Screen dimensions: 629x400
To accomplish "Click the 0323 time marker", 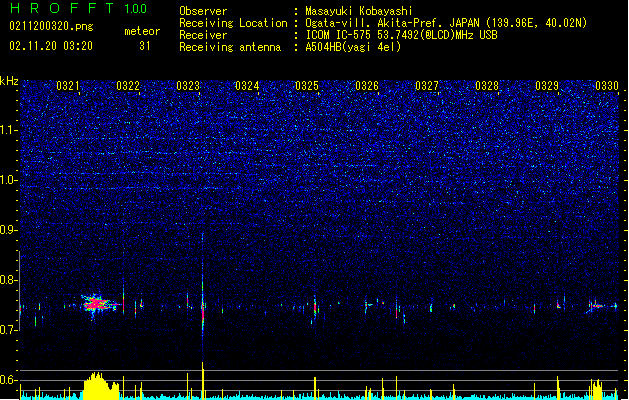I will click(x=188, y=86).
